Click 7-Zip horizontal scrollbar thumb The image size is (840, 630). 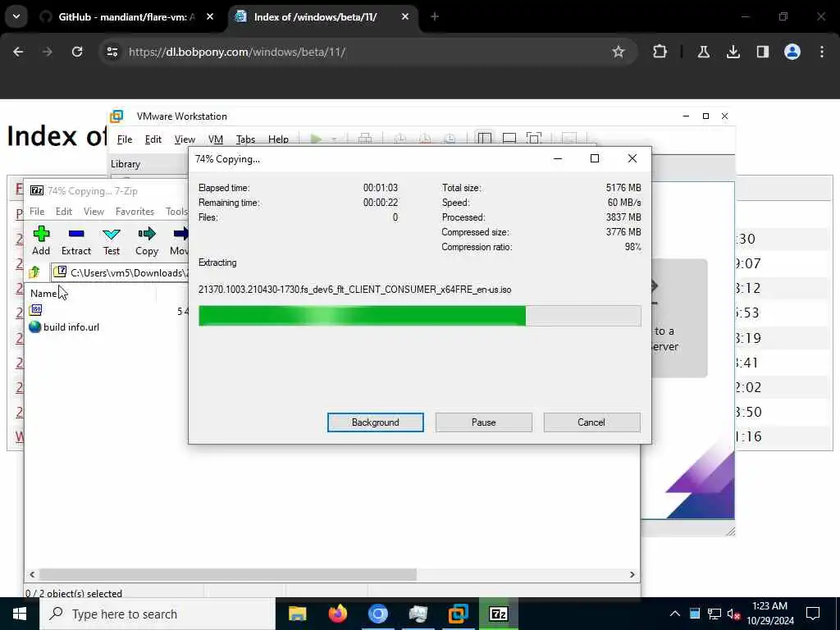tap(228, 574)
